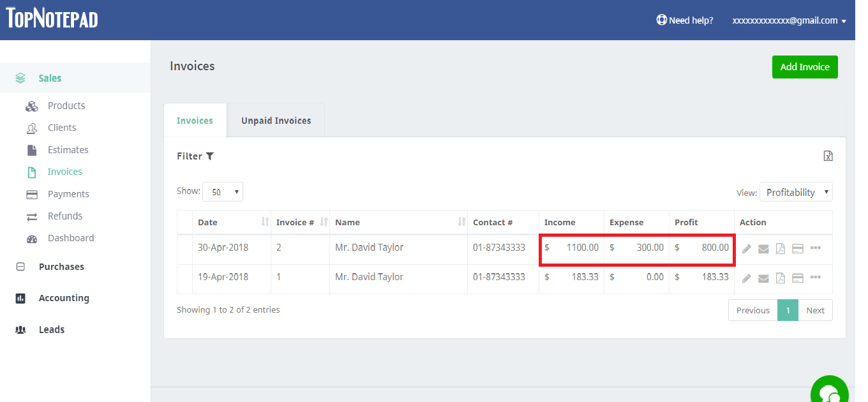Open Clients in the sidebar

pyautogui.click(x=62, y=128)
